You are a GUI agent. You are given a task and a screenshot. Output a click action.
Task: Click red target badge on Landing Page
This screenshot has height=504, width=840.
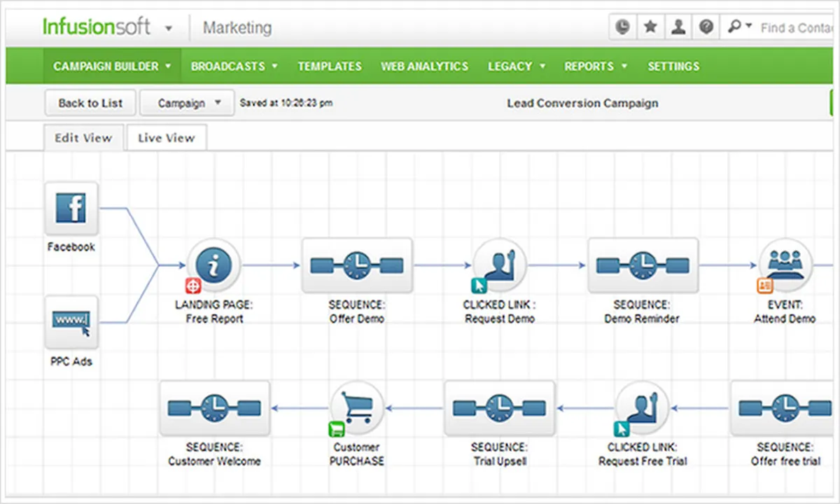coord(193,286)
